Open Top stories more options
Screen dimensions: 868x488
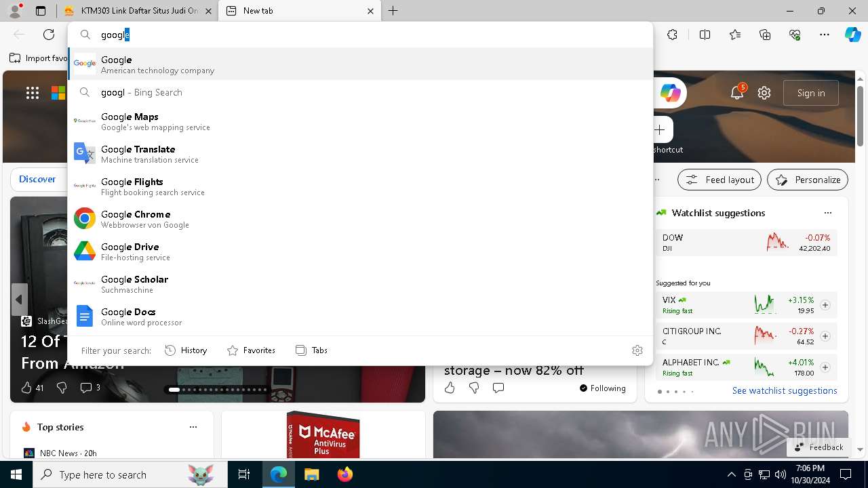coord(193,427)
